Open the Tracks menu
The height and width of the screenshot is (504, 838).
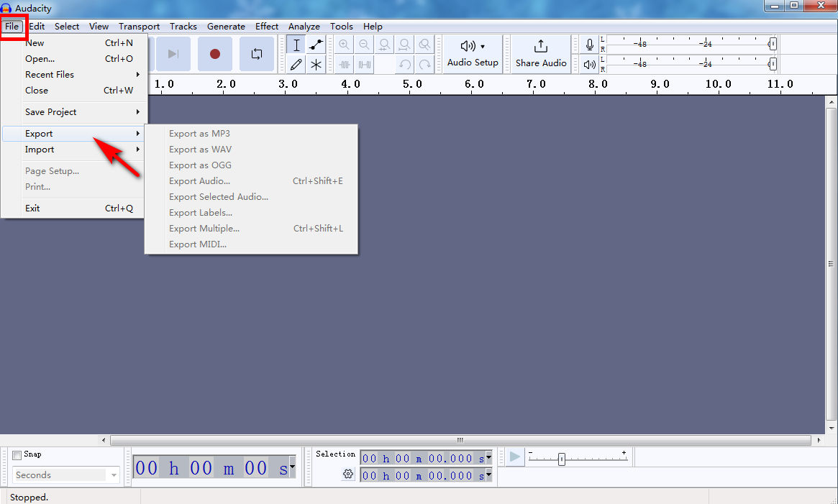click(x=183, y=26)
